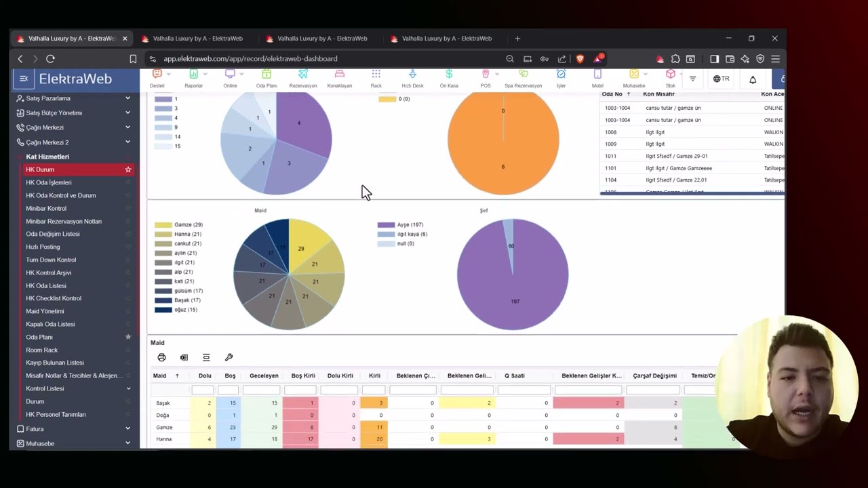Expand the Çağrı Merkezi 2 menu
This screenshot has width=868, height=488.
point(127,142)
